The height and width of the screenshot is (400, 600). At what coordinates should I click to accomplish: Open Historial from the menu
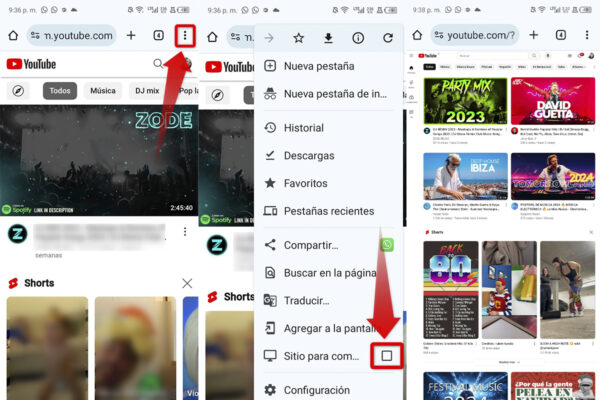pyautogui.click(x=328, y=128)
